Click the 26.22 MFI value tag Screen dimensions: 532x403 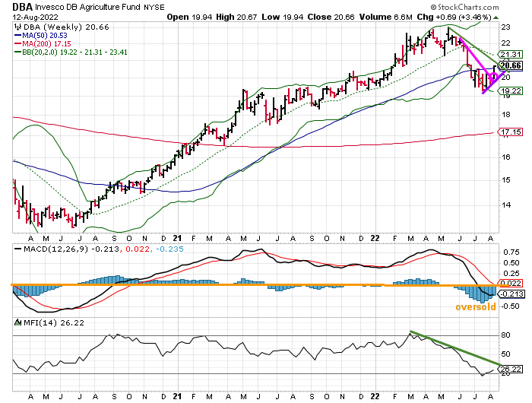pyautogui.click(x=511, y=369)
